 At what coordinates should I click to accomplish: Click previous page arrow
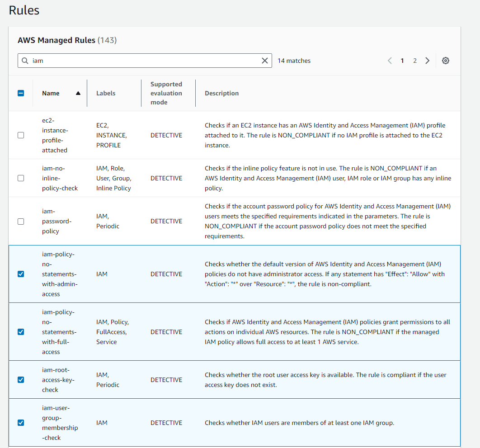(390, 61)
